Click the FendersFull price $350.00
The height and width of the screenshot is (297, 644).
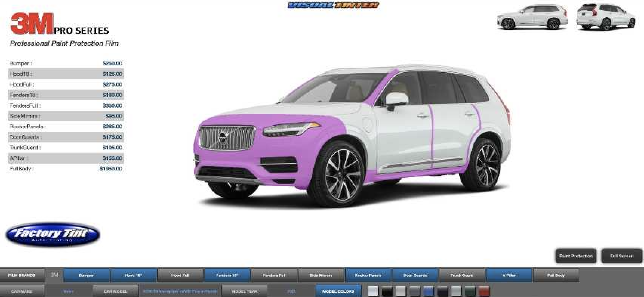click(x=112, y=105)
